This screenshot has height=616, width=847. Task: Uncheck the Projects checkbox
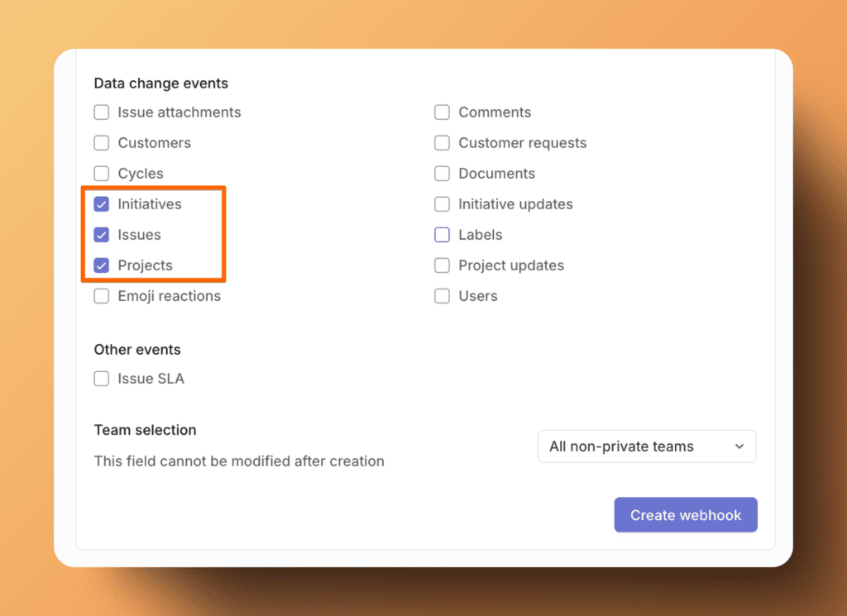pos(102,265)
